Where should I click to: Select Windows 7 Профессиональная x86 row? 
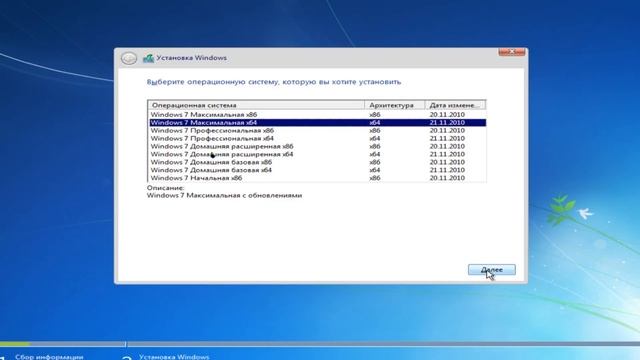[x=317, y=131]
